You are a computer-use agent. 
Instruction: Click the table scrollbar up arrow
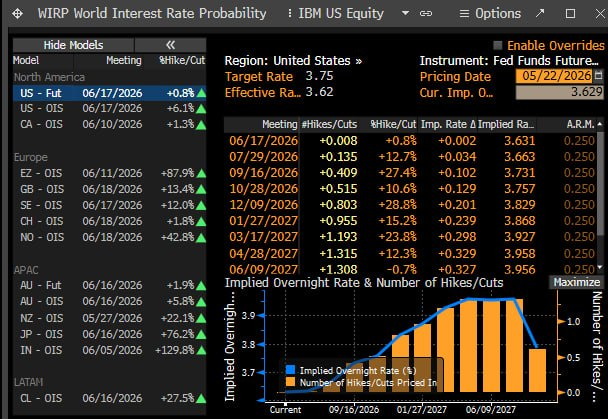(600, 124)
